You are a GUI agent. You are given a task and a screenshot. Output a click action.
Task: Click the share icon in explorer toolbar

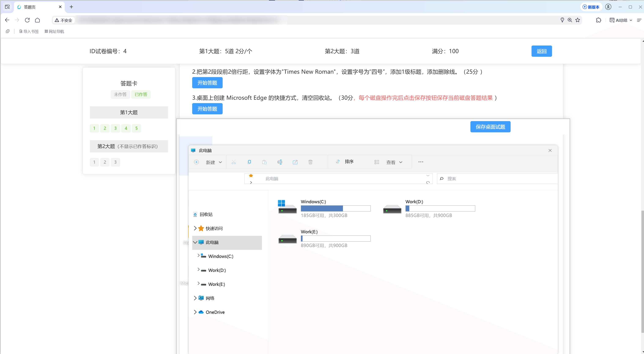coord(295,162)
